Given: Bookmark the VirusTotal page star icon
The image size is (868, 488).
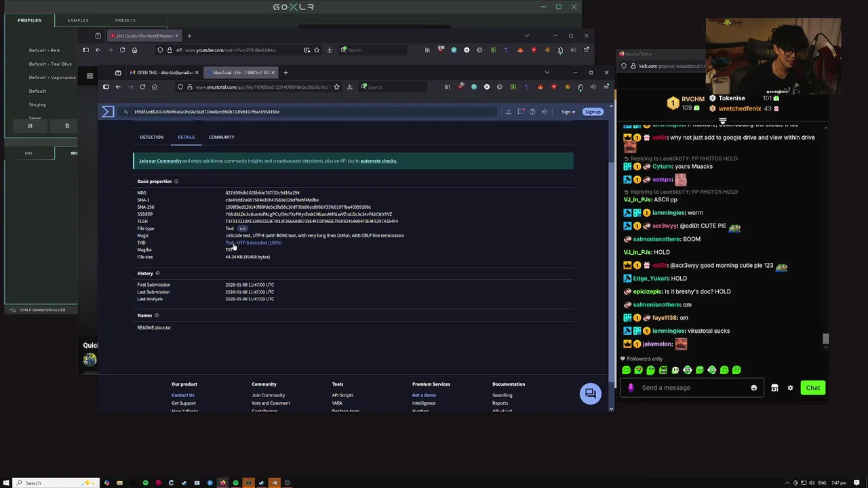Looking at the screenshot, I should coord(336,87).
